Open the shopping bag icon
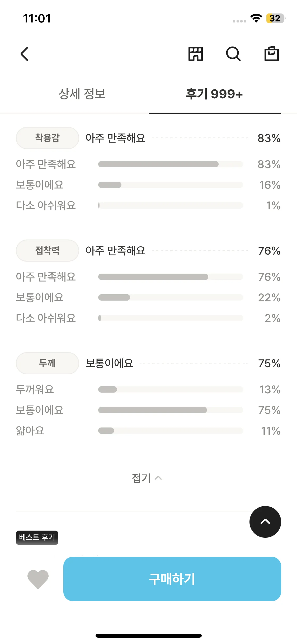Screen dimensions: 297x644 (272, 54)
